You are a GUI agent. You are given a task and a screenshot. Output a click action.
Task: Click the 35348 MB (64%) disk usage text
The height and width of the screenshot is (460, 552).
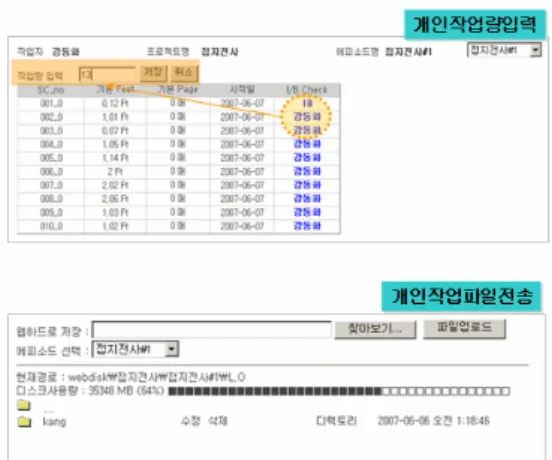pyautogui.click(x=126, y=391)
